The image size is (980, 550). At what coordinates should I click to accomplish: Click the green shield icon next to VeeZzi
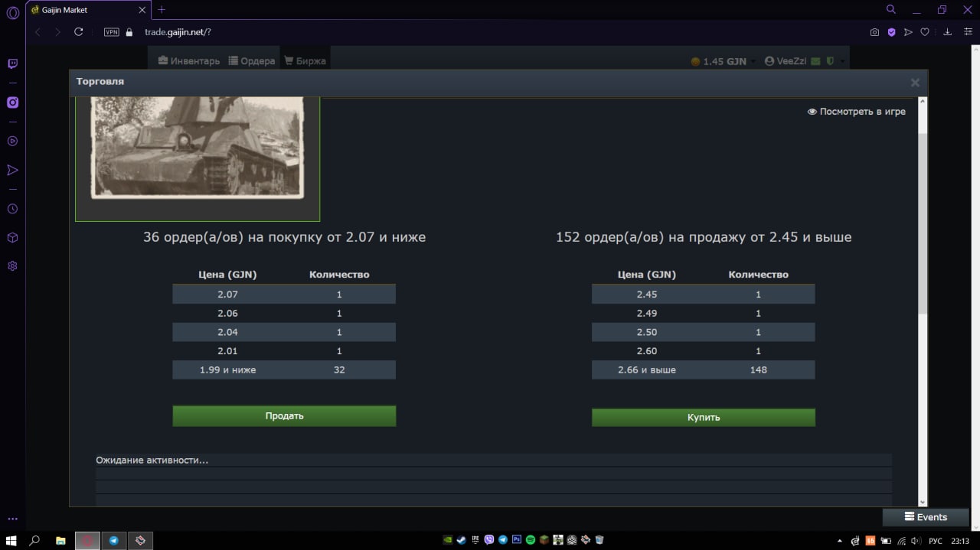coord(830,61)
